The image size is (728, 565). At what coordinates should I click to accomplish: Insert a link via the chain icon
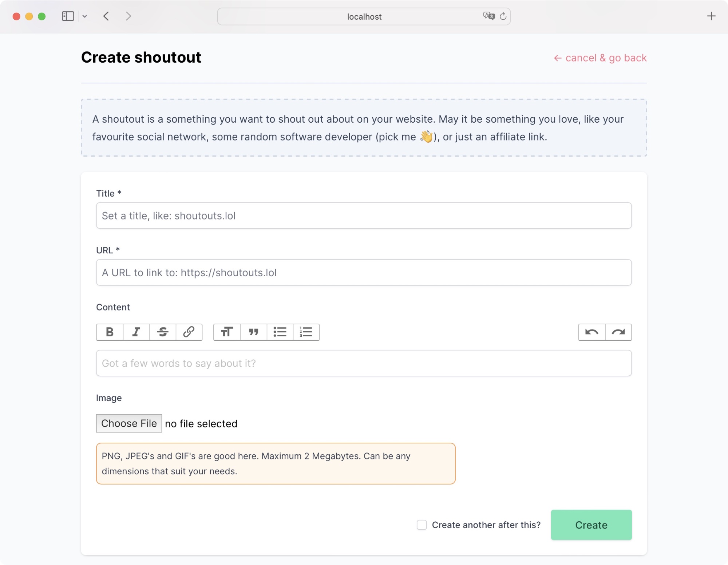189,332
